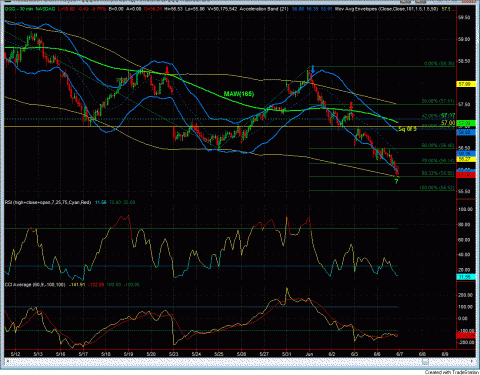This screenshot has height=375, width=480.
Task: Click the right arrow of the horizontal scrollbar
Action: click(x=473, y=361)
